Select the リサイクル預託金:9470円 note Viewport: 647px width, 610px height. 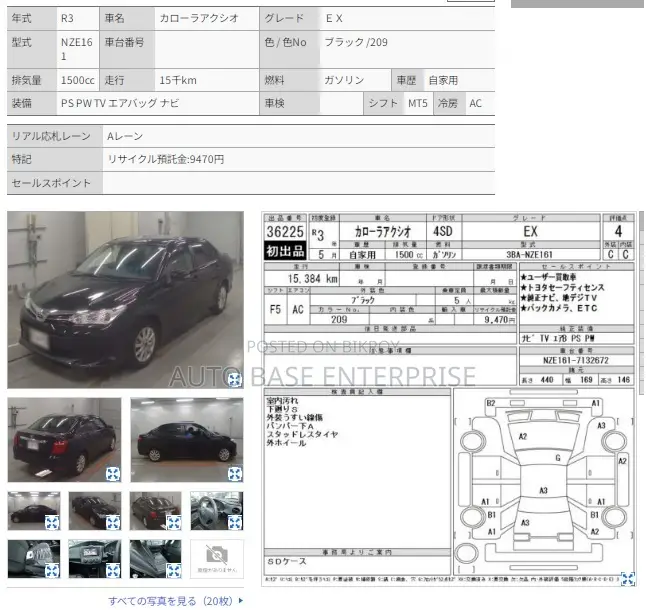coord(165,159)
